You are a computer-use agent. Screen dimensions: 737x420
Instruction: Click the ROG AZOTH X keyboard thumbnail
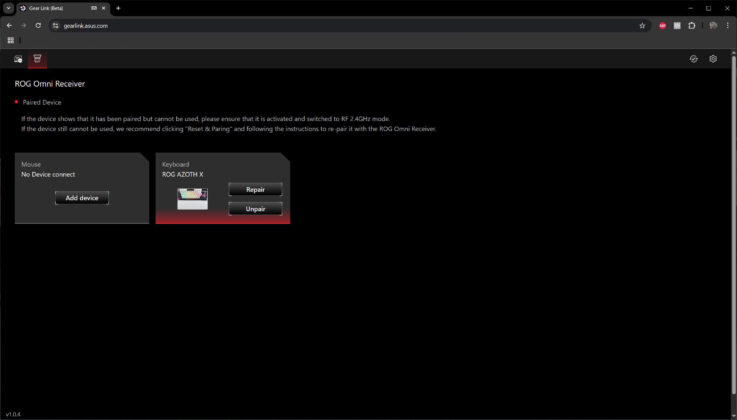[x=192, y=199]
